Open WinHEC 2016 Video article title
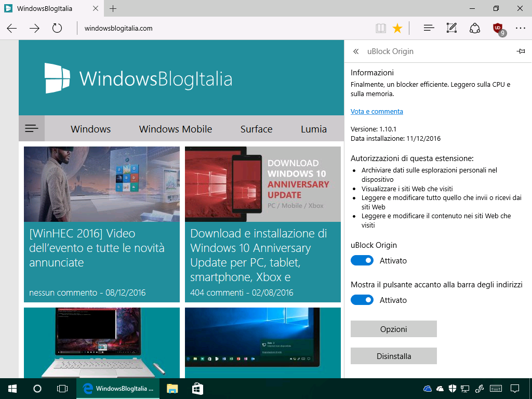This screenshot has height=399, width=532. click(x=97, y=248)
